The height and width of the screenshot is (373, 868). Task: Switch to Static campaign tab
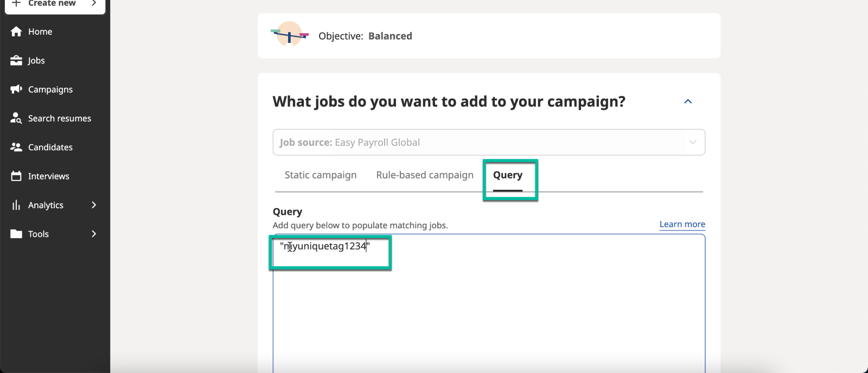coord(321,175)
